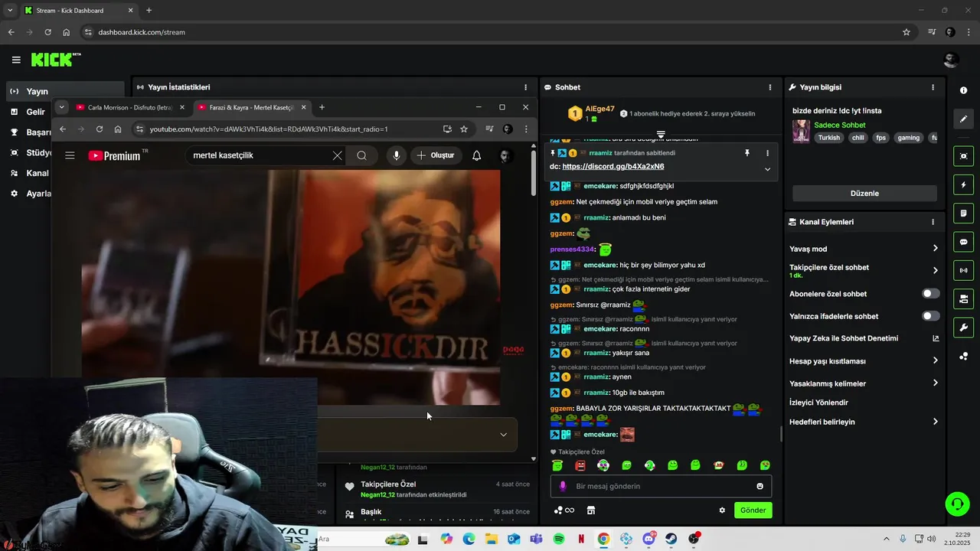Open the green support headset button
Screen dimensions: 980x551
(956, 504)
